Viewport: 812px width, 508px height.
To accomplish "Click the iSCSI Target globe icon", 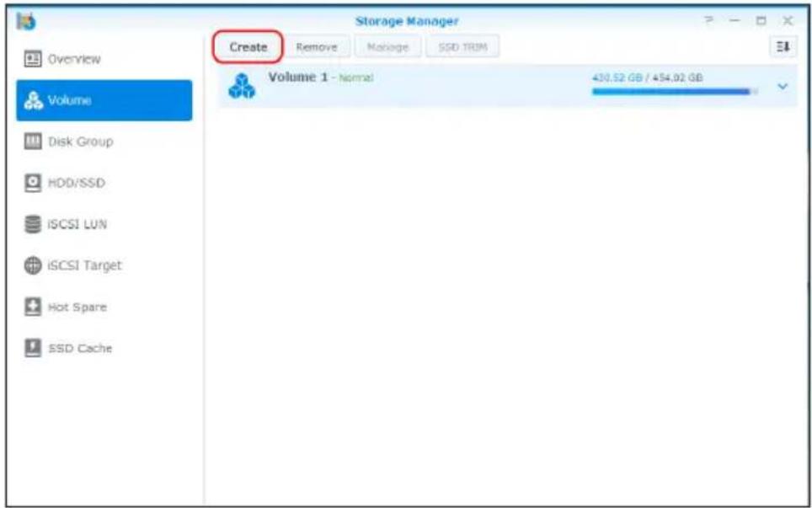I will click(33, 265).
